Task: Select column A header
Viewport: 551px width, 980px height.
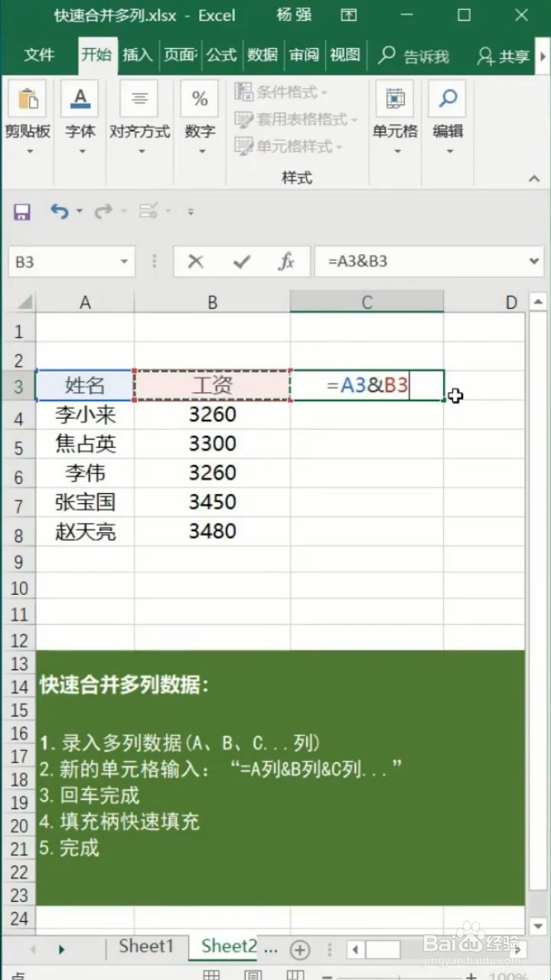Action: coord(85,303)
